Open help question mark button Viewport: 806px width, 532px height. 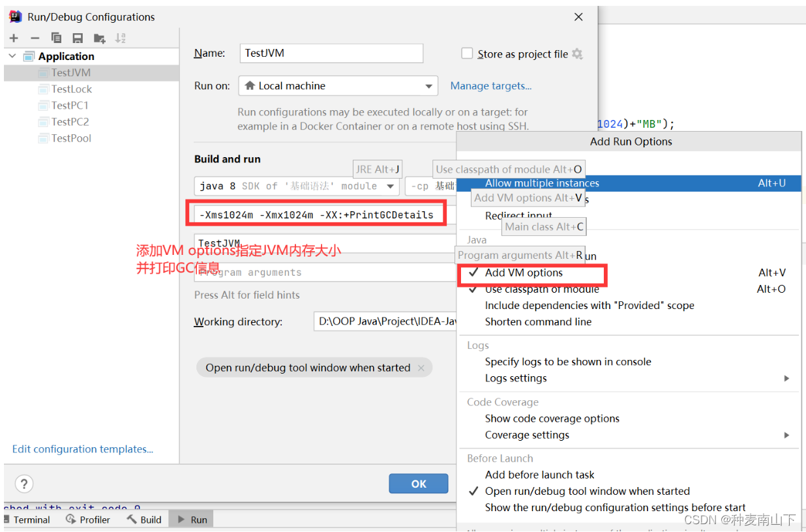24,484
